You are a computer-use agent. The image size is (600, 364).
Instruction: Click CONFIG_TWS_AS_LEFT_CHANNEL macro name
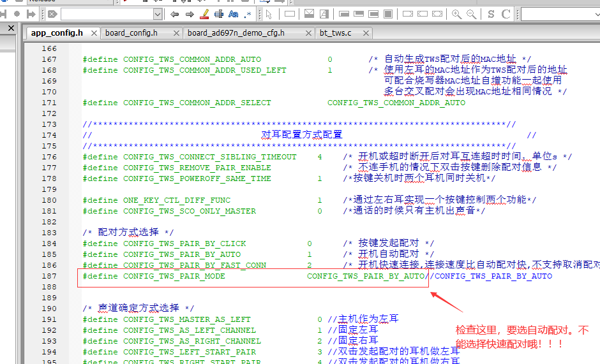pos(190,330)
